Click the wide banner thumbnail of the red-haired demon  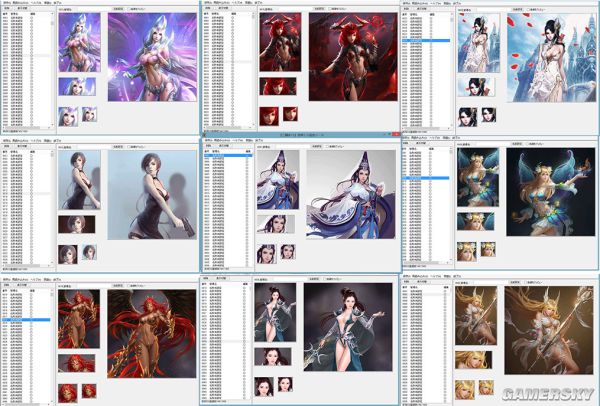(276, 87)
